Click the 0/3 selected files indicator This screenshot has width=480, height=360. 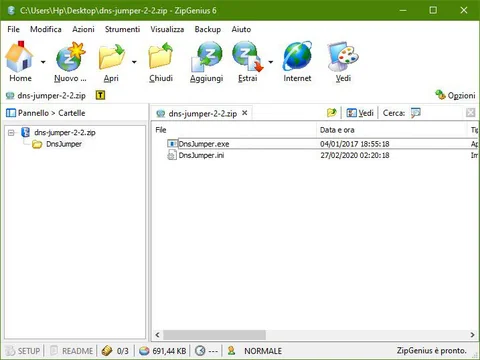click(115, 351)
